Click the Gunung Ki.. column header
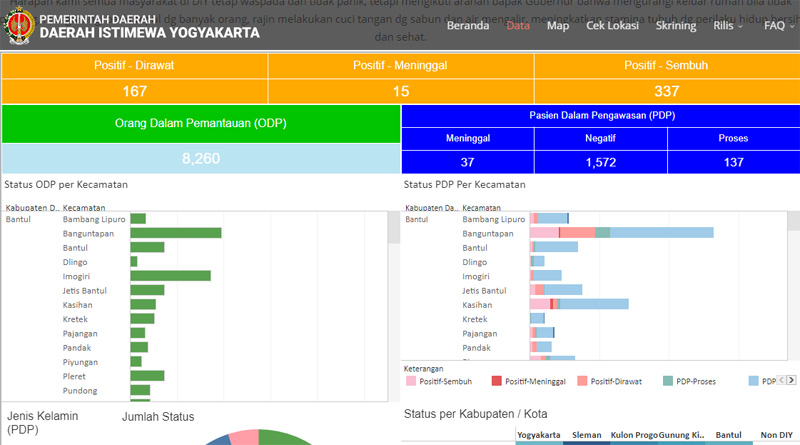Image resolution: width=800 pixels, height=445 pixels. [682, 435]
